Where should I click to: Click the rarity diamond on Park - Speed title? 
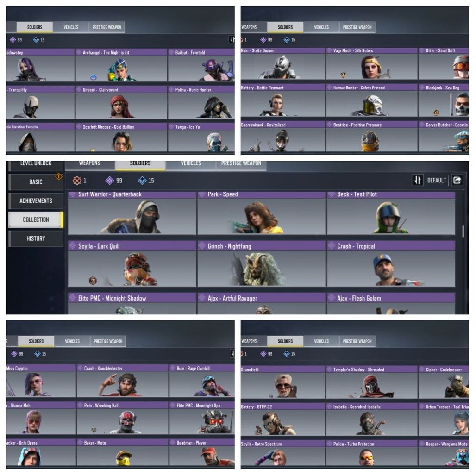(202, 194)
